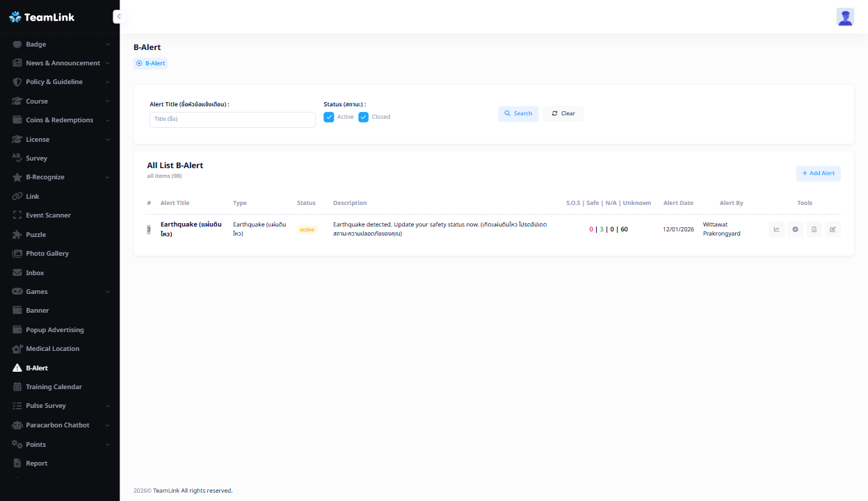Click the circle icon in the Tools column
868x501 pixels.
(796, 229)
